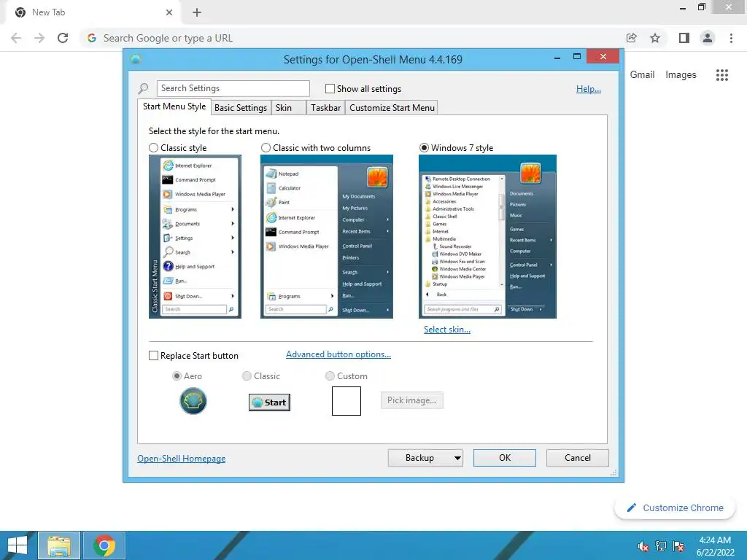
Task: Open a new Chrome tab with plus
Action: tap(197, 12)
